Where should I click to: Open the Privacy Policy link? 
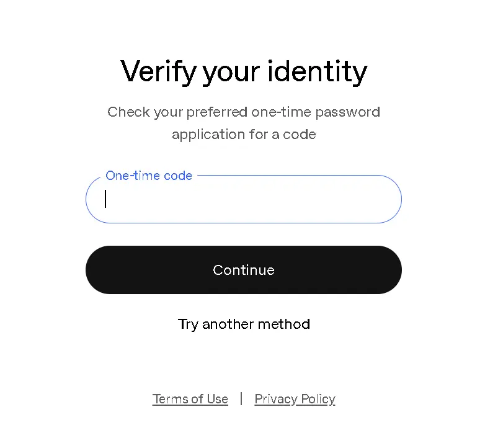pyautogui.click(x=295, y=399)
